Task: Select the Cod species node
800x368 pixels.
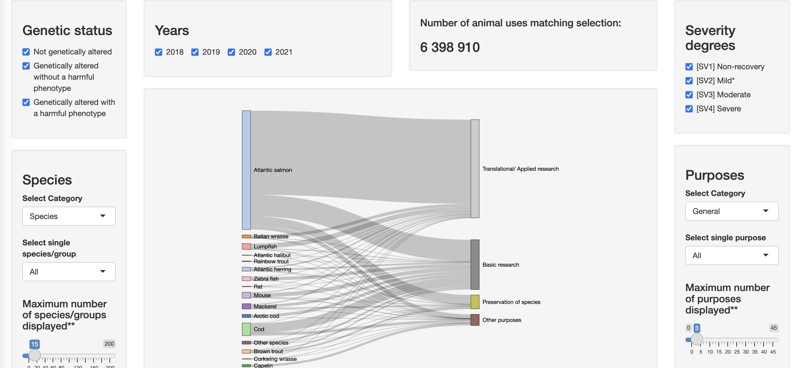Action: point(246,329)
